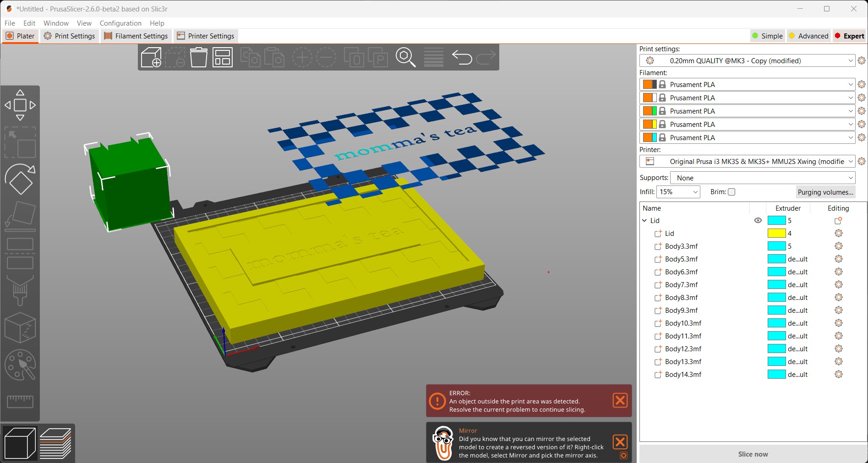Select the Multimaterial painting palette tool
This screenshot has height=463, width=868.
[x=20, y=365]
